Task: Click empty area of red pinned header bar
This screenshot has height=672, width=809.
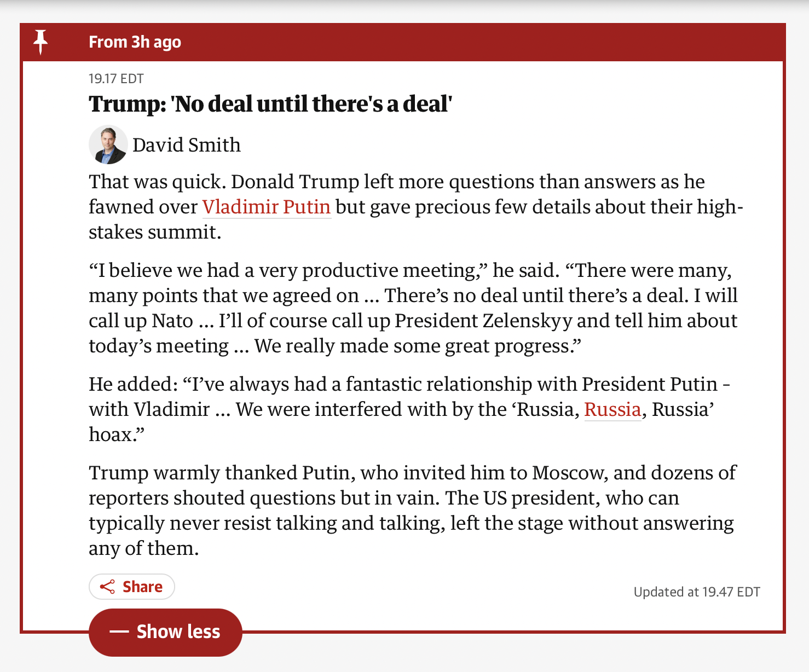Action: coord(482,42)
